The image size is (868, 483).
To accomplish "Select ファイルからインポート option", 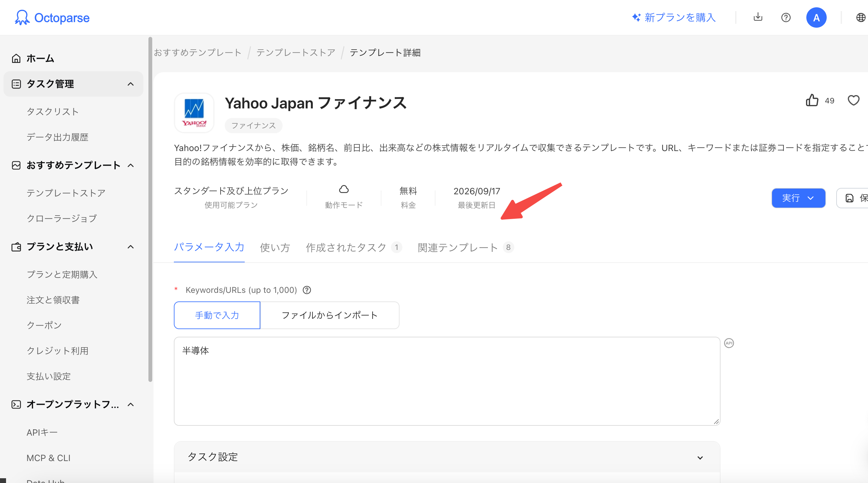I will tap(330, 315).
